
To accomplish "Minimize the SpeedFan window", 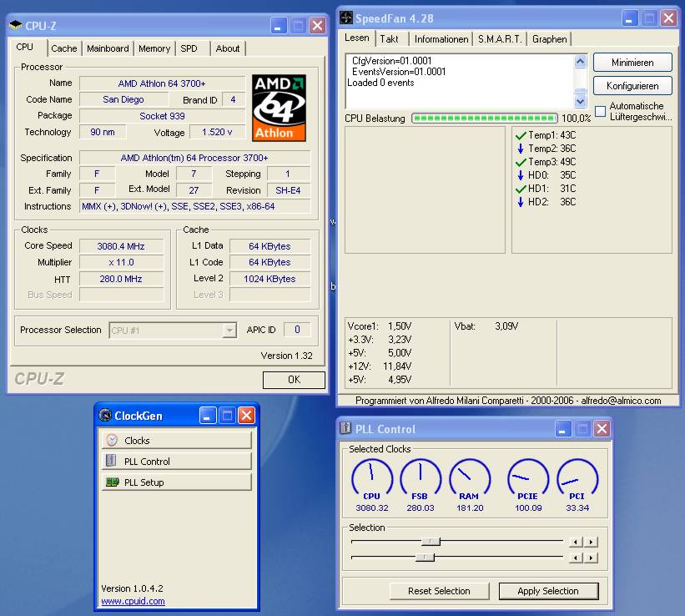I will (x=630, y=18).
